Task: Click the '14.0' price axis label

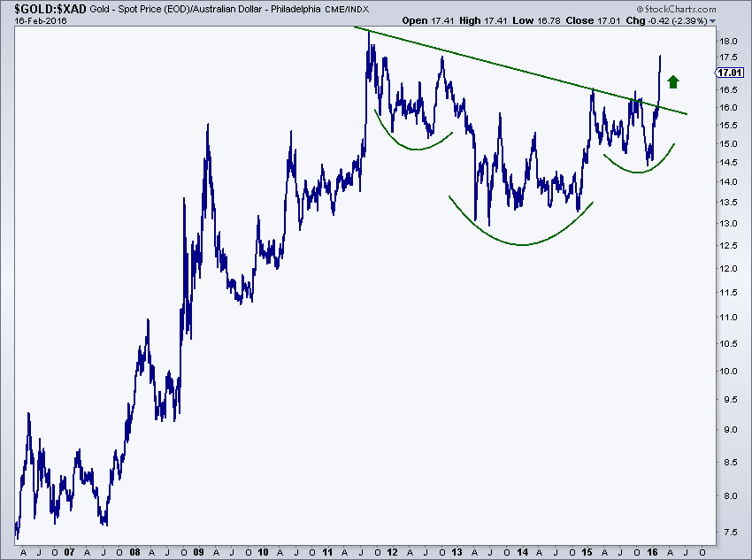Action: (728, 181)
